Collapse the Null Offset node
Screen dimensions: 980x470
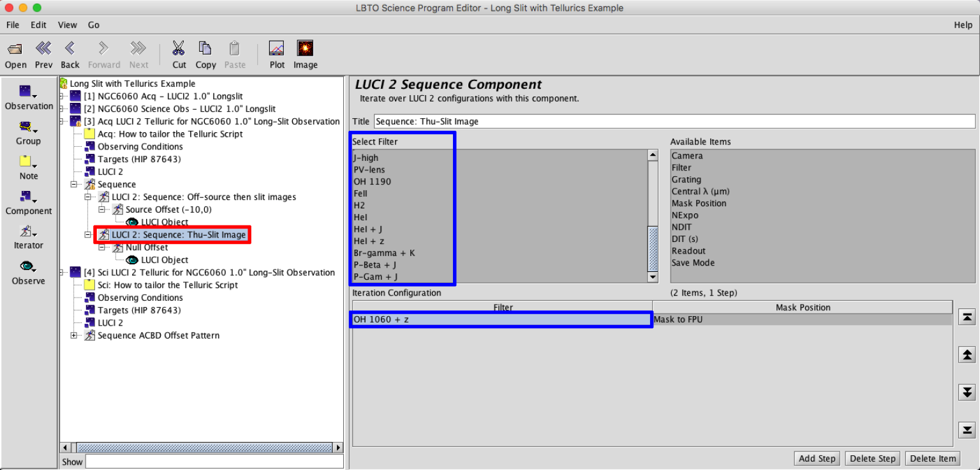102,247
